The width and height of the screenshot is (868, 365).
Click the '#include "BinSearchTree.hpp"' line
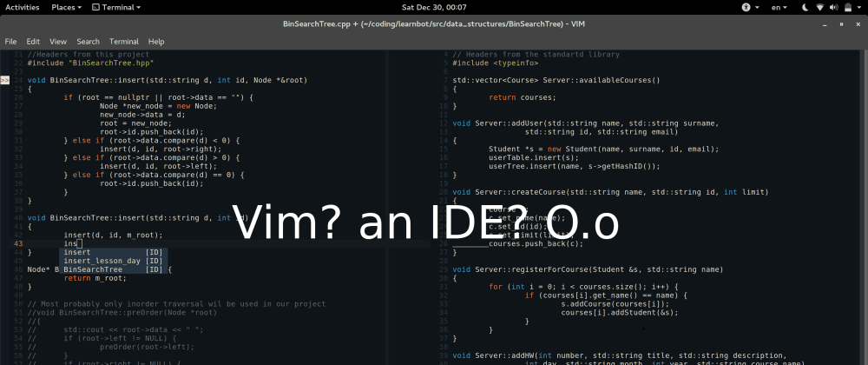[x=90, y=63]
